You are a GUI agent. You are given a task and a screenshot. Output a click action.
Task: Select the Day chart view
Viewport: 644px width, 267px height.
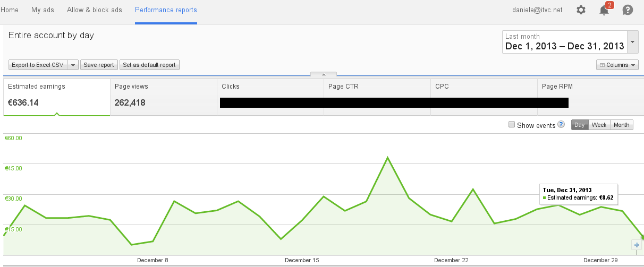580,125
